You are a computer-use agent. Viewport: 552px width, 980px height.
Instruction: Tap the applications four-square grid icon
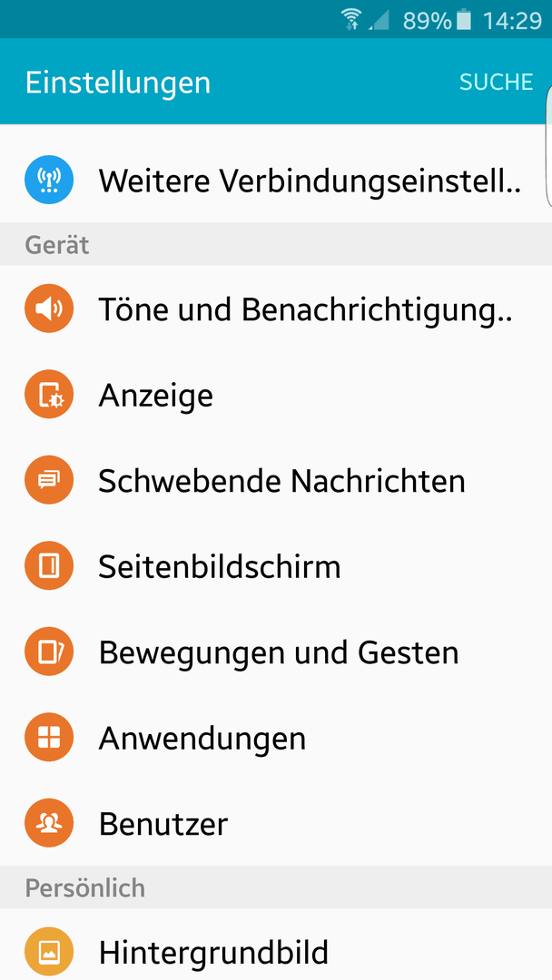pos(49,738)
